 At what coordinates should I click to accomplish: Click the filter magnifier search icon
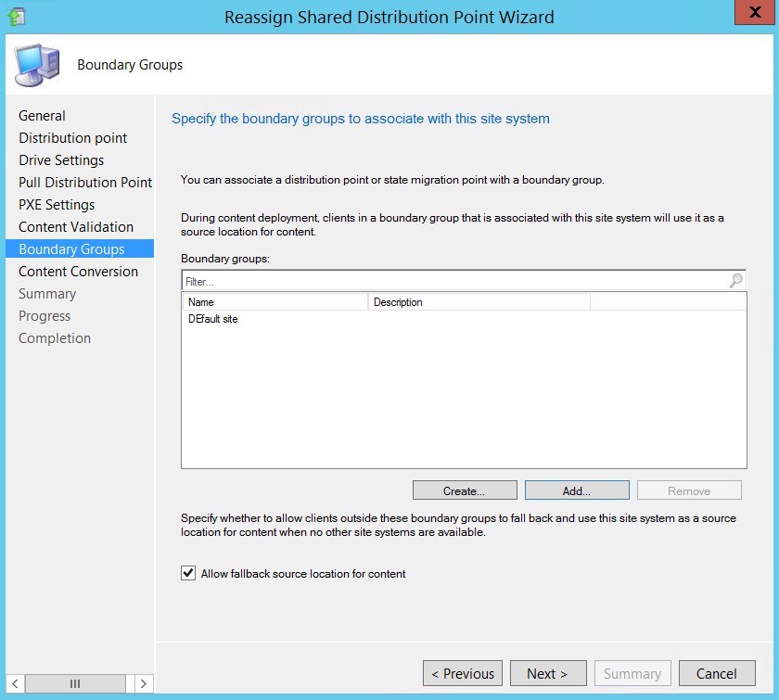pos(735,281)
